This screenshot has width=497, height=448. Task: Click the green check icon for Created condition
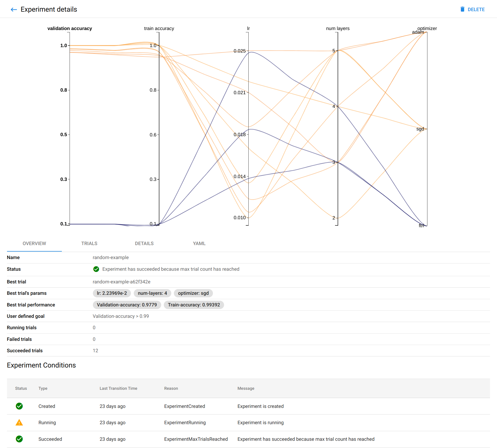coord(19,406)
